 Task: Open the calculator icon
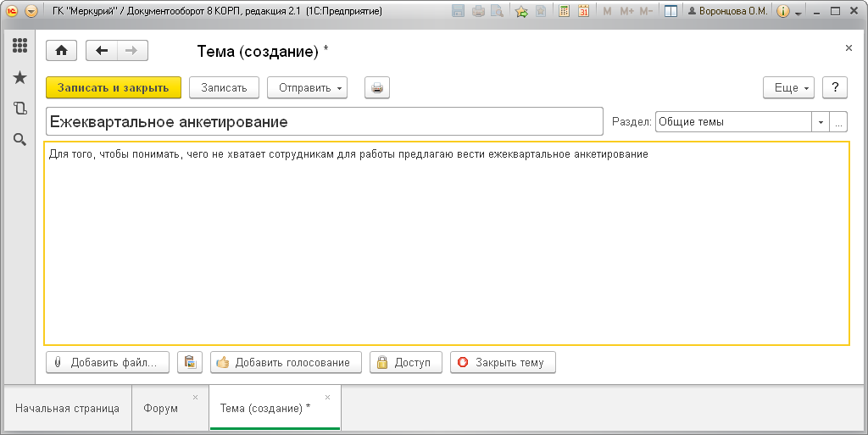click(x=564, y=11)
